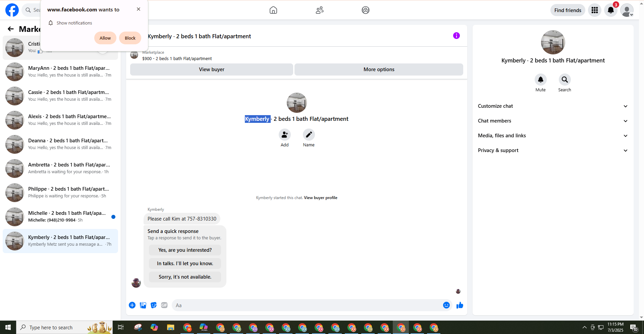
Task: Click the Windows taskbar search box
Action: pyautogui.click(x=64, y=327)
